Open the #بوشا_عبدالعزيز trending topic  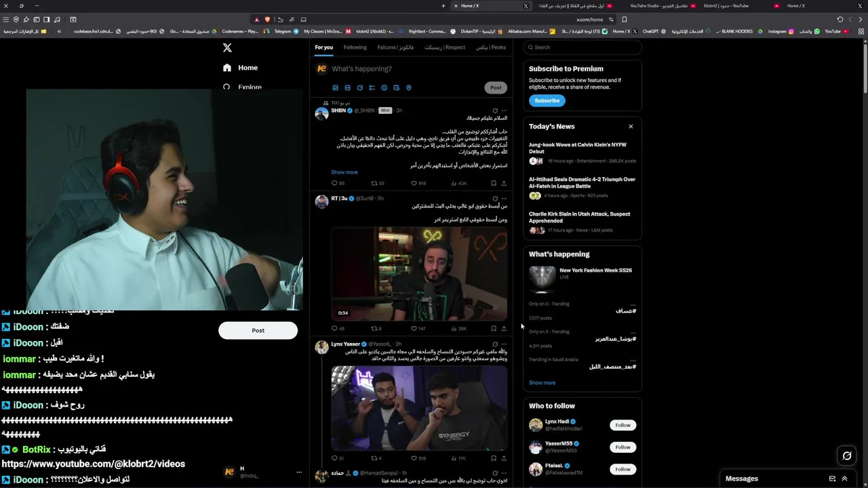pos(615,339)
